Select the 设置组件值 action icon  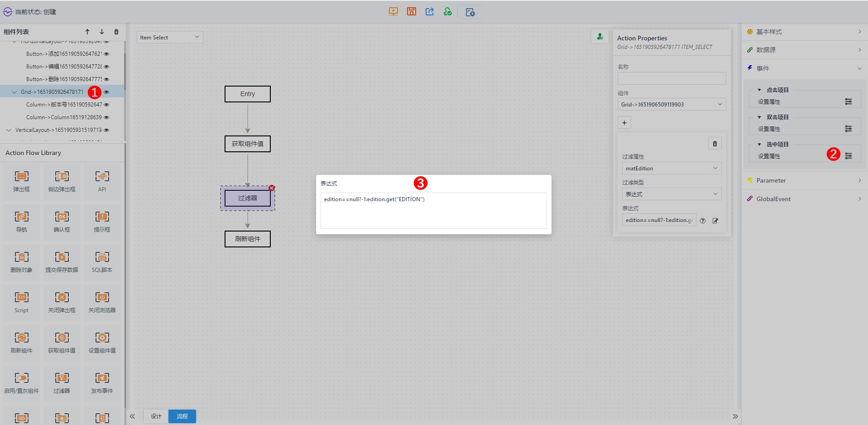pyautogui.click(x=102, y=338)
